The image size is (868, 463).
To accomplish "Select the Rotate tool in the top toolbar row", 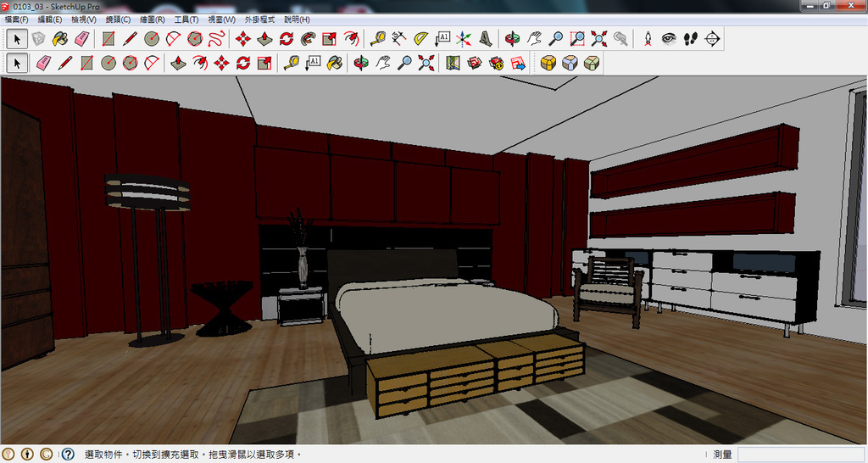I will 287,39.
